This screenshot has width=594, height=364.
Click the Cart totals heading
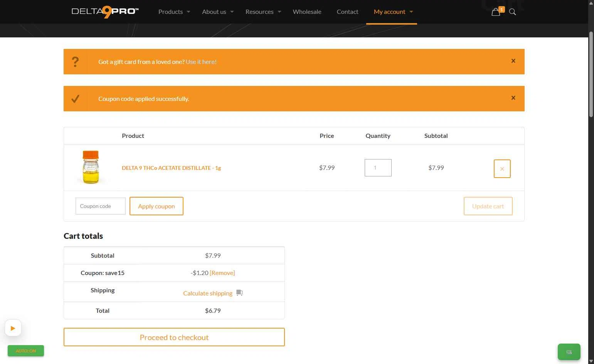point(83,236)
